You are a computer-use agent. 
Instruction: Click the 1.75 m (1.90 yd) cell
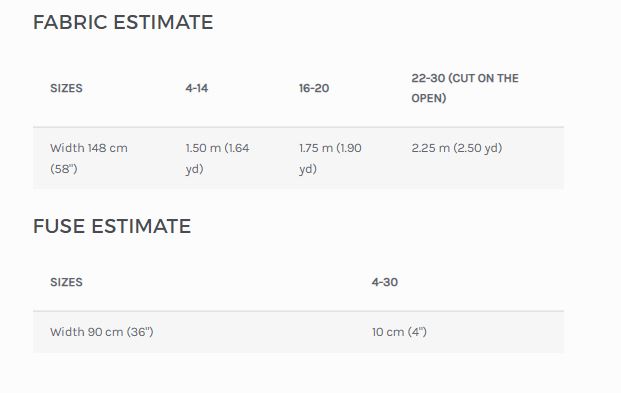point(330,158)
